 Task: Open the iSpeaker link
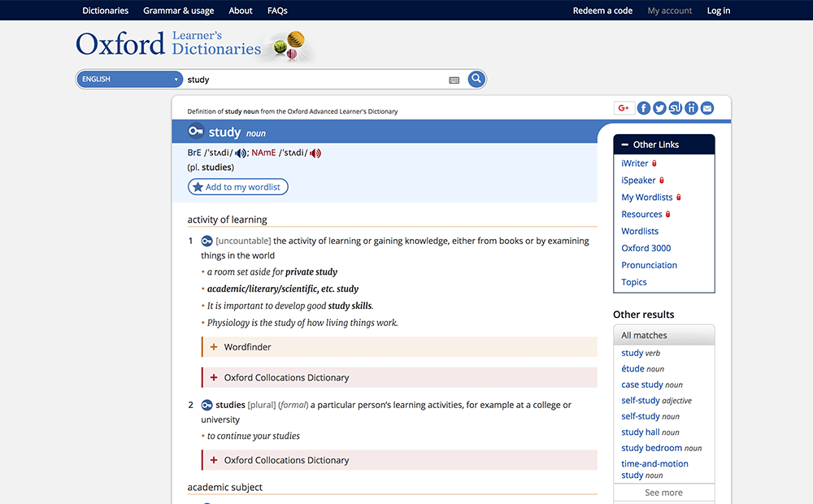638,180
